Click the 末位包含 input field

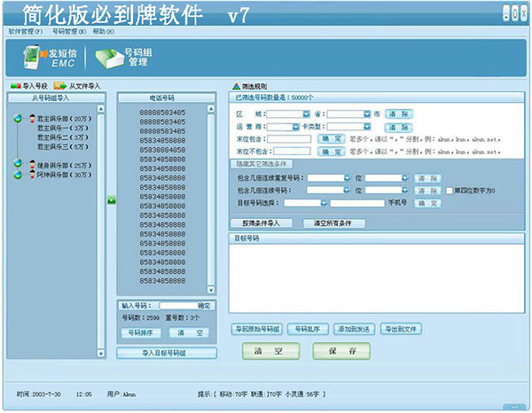[x=288, y=139]
